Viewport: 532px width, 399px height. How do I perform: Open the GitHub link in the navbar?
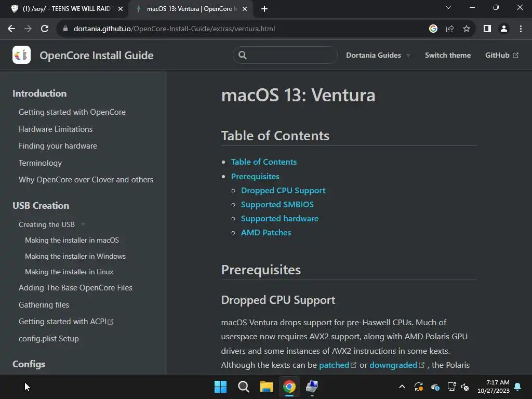pos(501,55)
